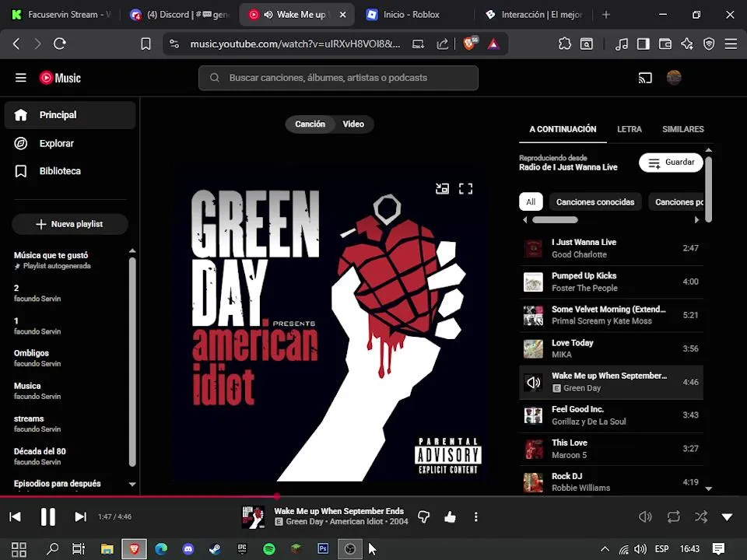Image resolution: width=747 pixels, height=560 pixels.
Task: Click the filter chips horizontal scrollbar
Action: coord(555,220)
